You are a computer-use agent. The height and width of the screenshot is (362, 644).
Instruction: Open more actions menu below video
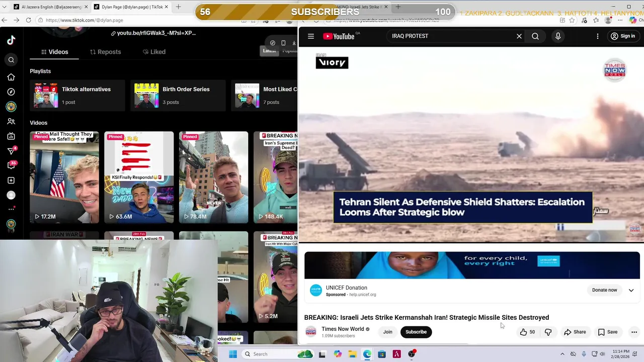coord(634,332)
